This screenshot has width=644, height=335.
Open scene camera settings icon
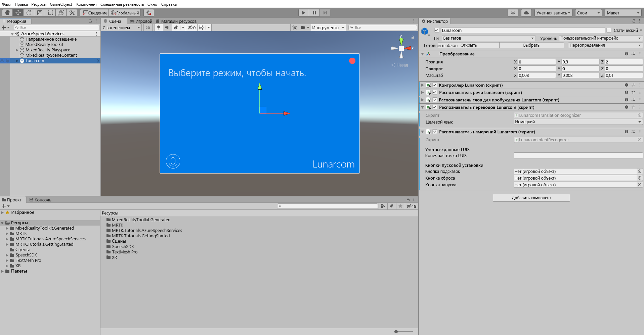pos(303,28)
